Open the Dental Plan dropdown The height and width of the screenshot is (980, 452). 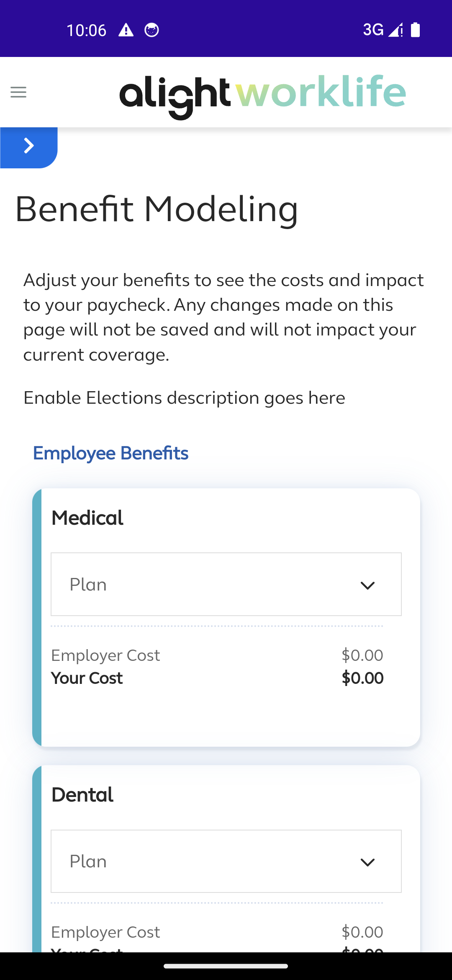(x=226, y=861)
